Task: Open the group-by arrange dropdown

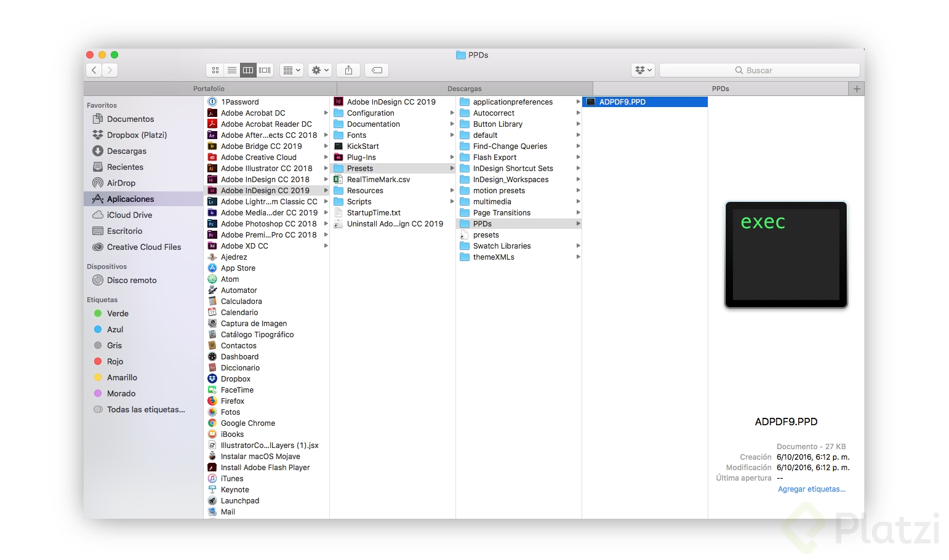Action: (x=291, y=70)
